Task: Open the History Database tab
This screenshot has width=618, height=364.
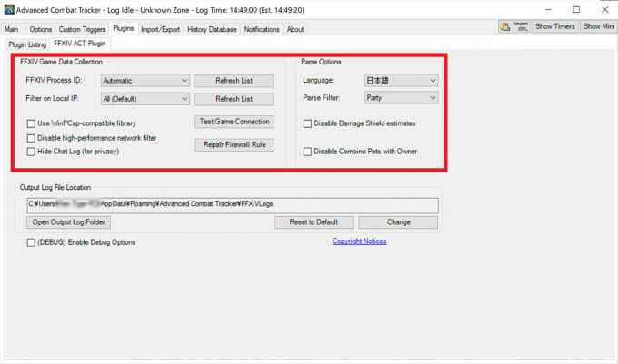Action: click(x=213, y=29)
